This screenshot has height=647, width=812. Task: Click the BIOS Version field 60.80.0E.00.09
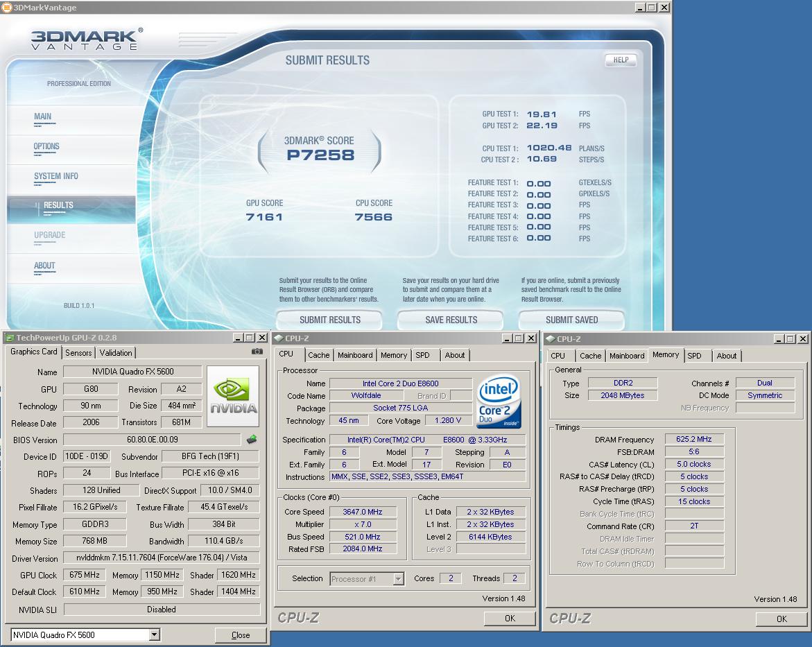coord(152,440)
